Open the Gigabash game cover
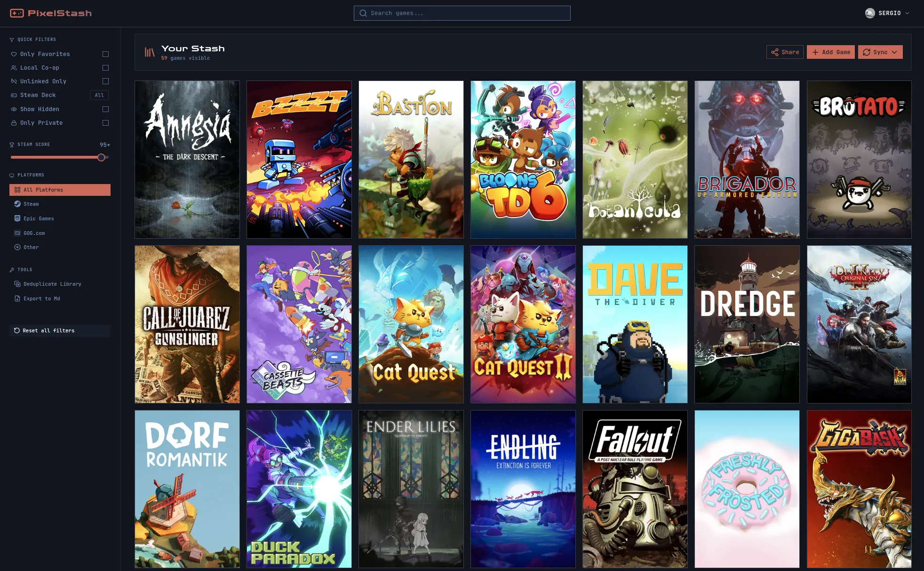The height and width of the screenshot is (571, 924). pos(859,489)
